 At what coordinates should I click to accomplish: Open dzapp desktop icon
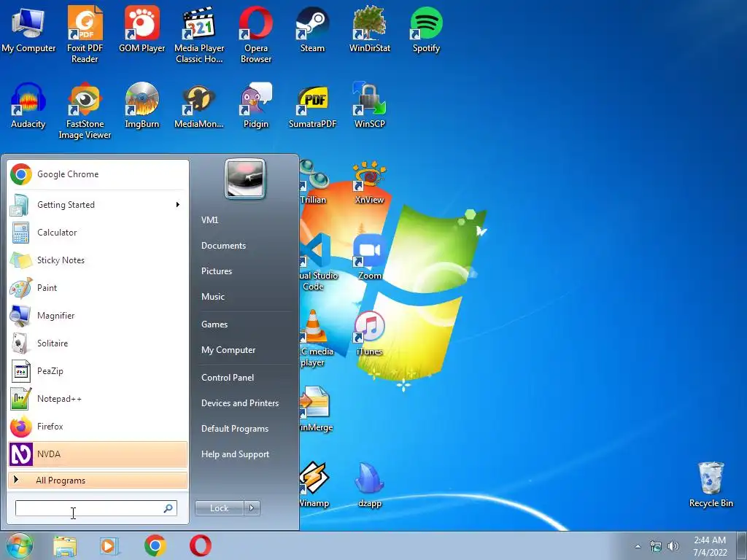point(369,485)
